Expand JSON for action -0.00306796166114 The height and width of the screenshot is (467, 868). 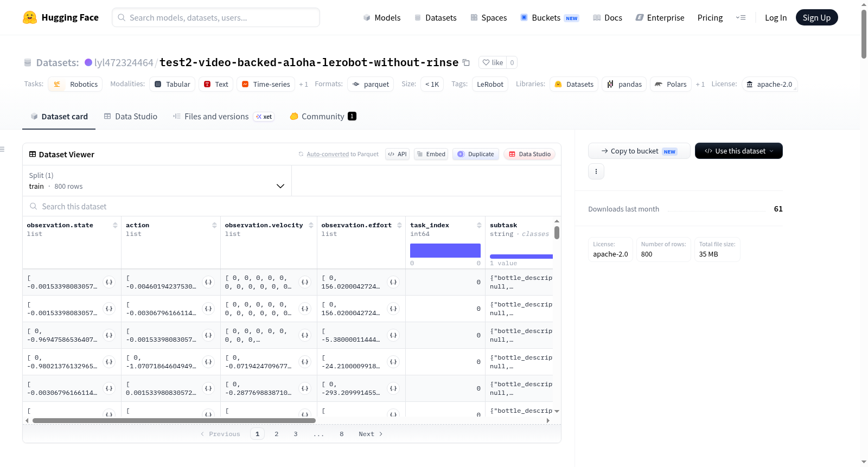coord(208,309)
